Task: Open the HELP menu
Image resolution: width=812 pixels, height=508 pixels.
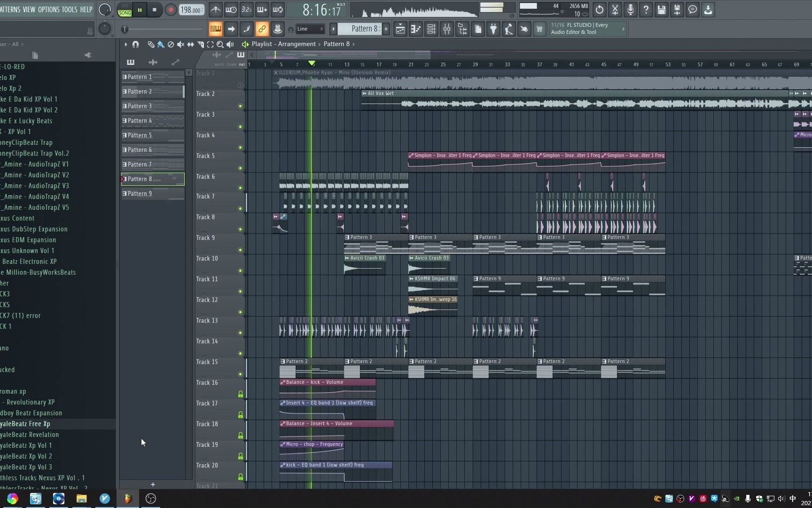Action: (86, 9)
